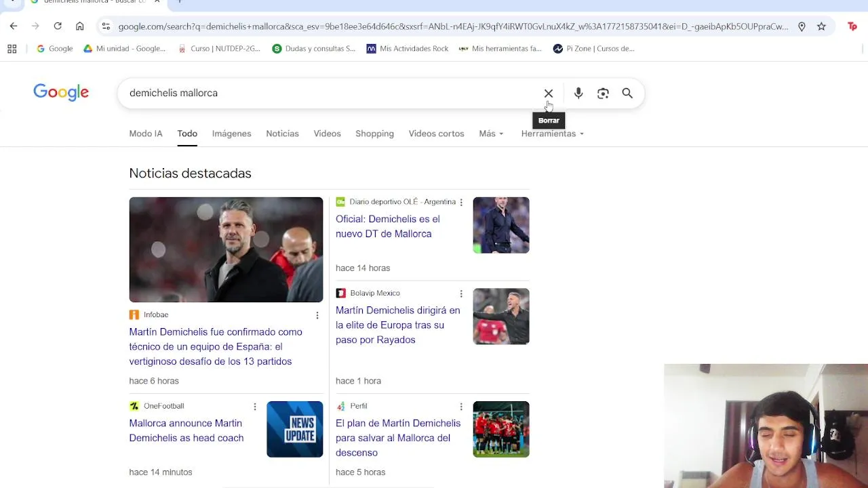868x488 pixels.
Task: Click the Infobae source label
Action: pyautogui.click(x=156, y=315)
